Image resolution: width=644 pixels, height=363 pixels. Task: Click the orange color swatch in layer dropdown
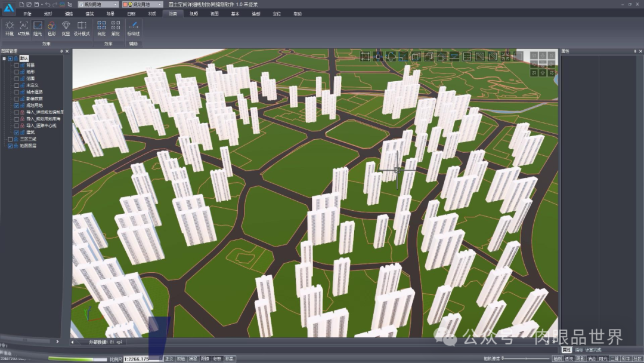tap(126, 4)
